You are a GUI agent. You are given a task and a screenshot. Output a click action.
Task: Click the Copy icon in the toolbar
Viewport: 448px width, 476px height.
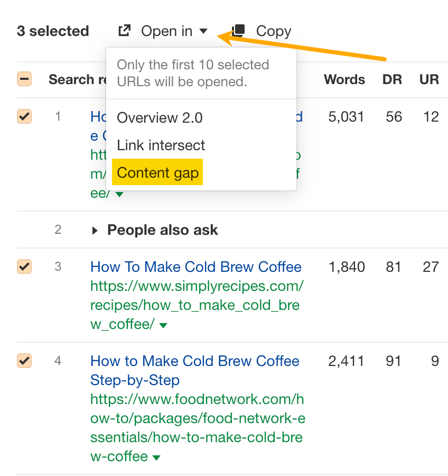click(x=237, y=30)
